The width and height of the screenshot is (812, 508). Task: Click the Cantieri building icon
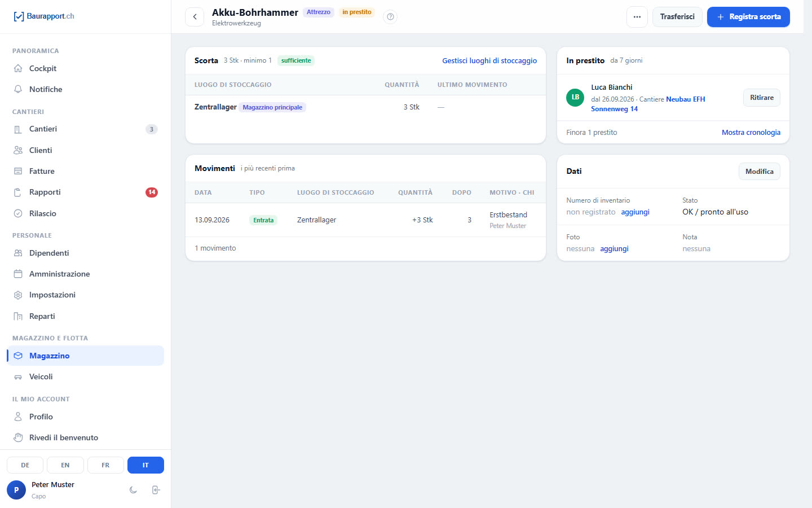pyautogui.click(x=18, y=129)
